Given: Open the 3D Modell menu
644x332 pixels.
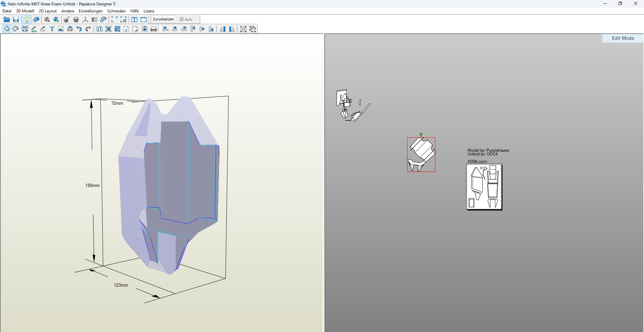Looking at the screenshot, I should [25, 11].
